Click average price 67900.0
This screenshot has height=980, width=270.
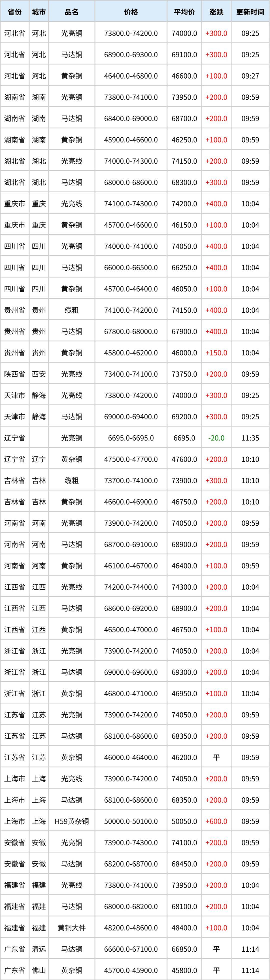(184, 332)
